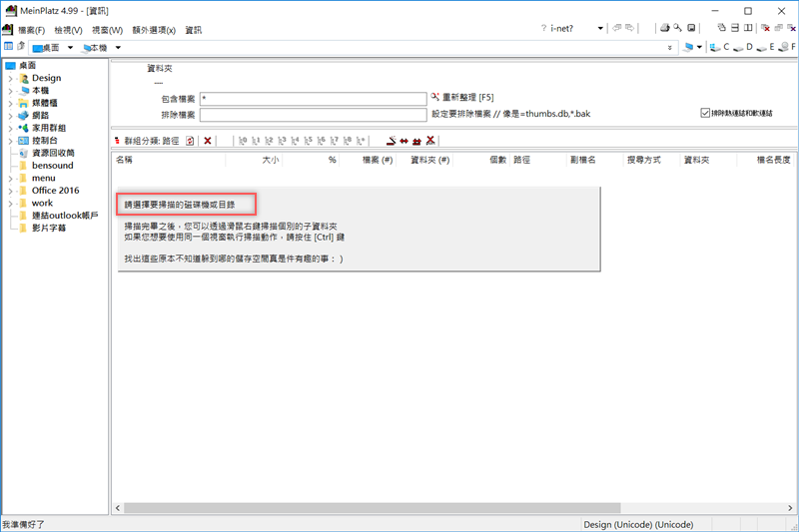Click the printer icon in top toolbar

664,28
